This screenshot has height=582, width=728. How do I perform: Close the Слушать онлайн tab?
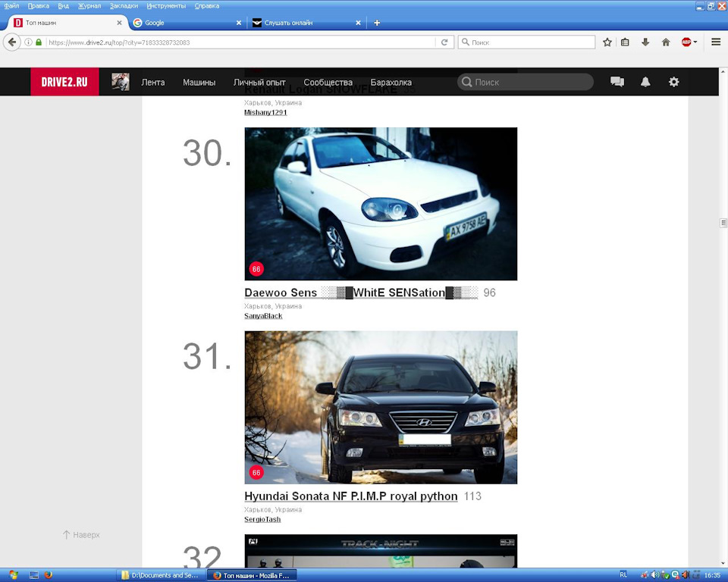point(358,23)
